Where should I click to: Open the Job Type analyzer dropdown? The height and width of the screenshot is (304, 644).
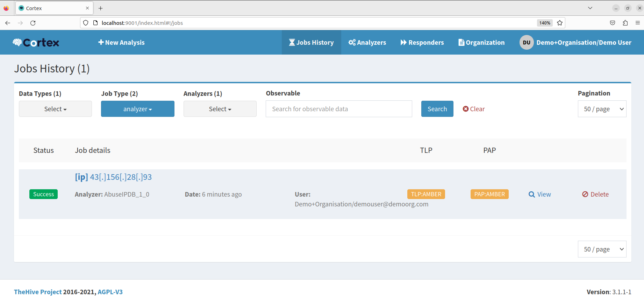click(138, 109)
